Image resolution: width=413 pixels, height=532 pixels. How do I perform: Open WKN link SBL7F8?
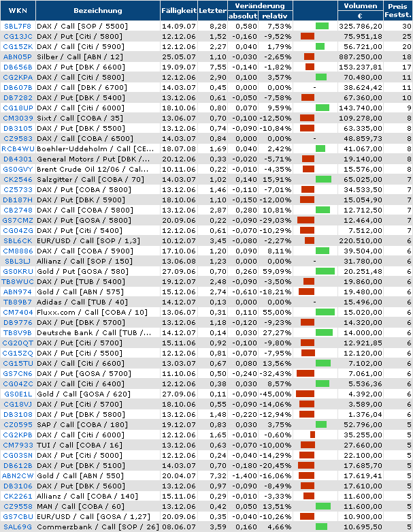[18, 26]
